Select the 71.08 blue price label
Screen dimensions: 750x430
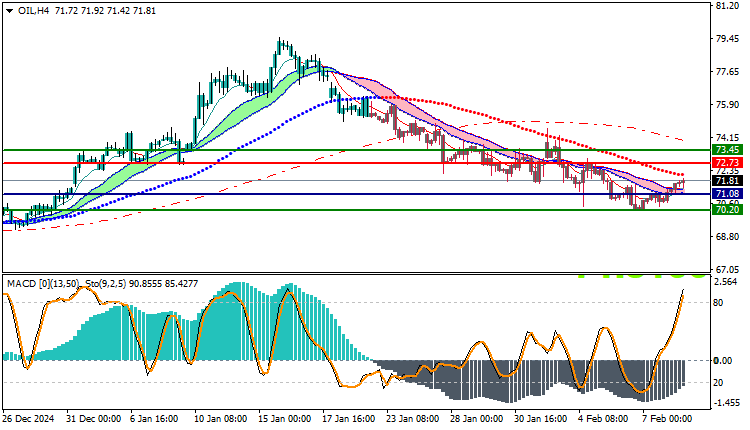coord(727,194)
